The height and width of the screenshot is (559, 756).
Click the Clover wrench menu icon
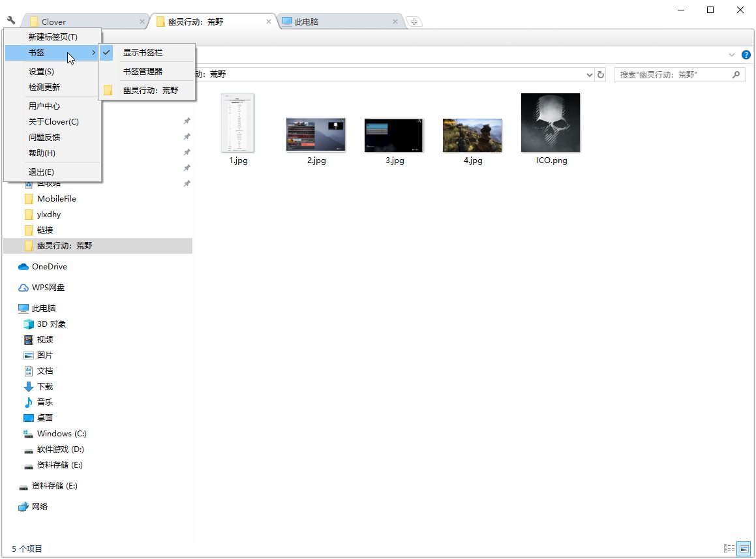pos(11,21)
